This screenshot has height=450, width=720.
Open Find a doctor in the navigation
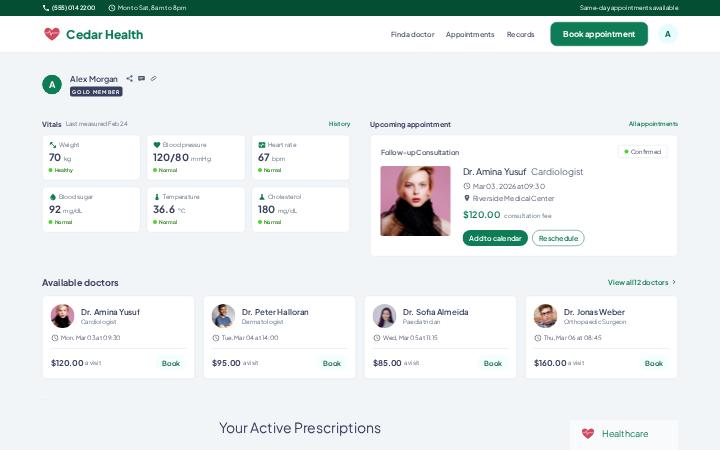click(x=412, y=34)
